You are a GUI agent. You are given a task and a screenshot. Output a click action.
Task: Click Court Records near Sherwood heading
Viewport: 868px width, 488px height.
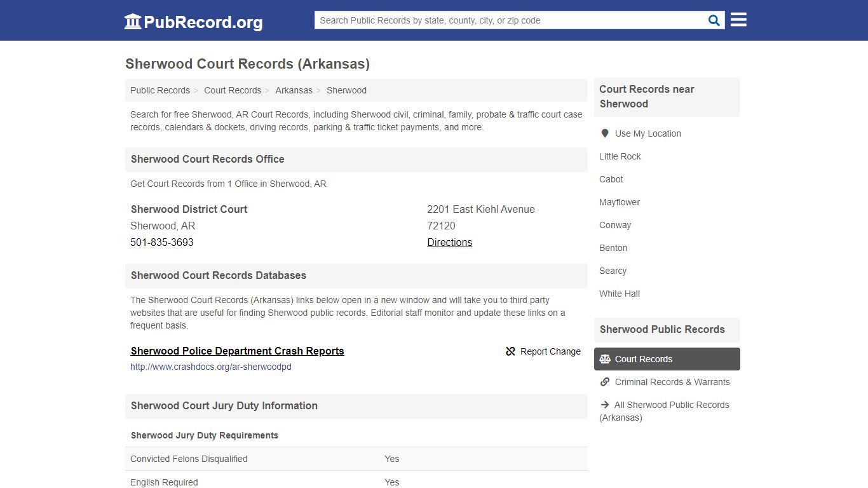point(647,97)
